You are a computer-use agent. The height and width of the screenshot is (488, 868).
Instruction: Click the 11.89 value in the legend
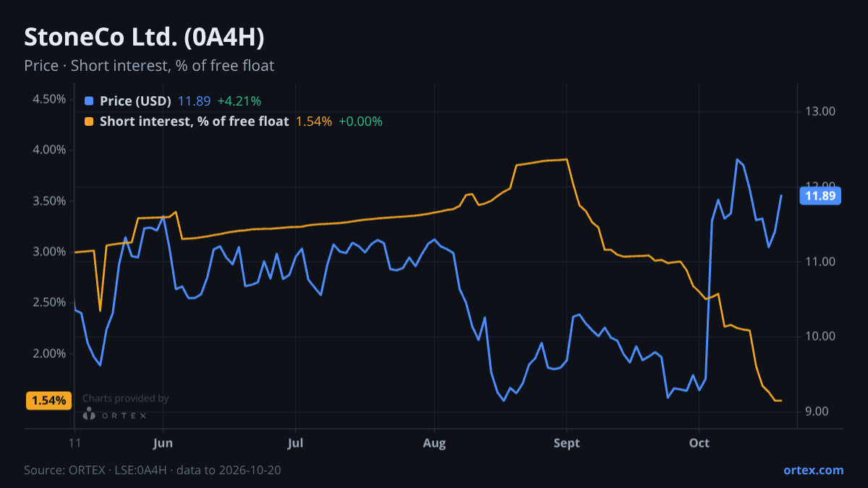(194, 101)
